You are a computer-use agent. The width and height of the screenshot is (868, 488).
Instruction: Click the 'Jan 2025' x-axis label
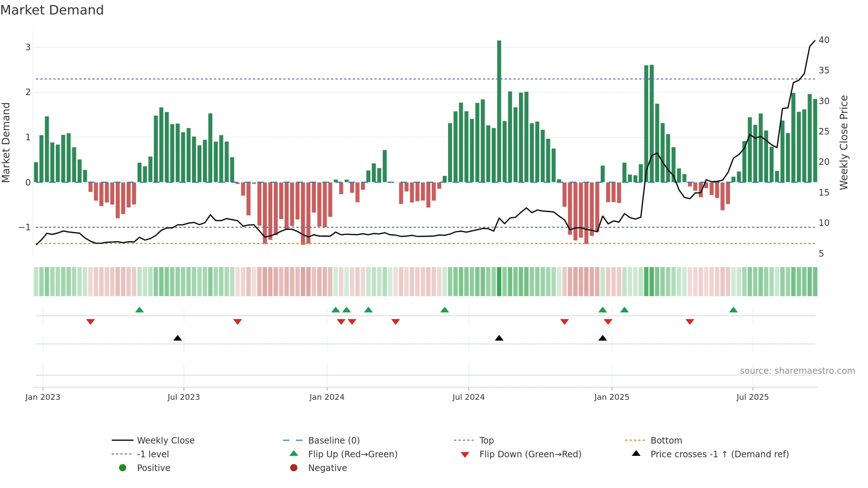click(612, 397)
